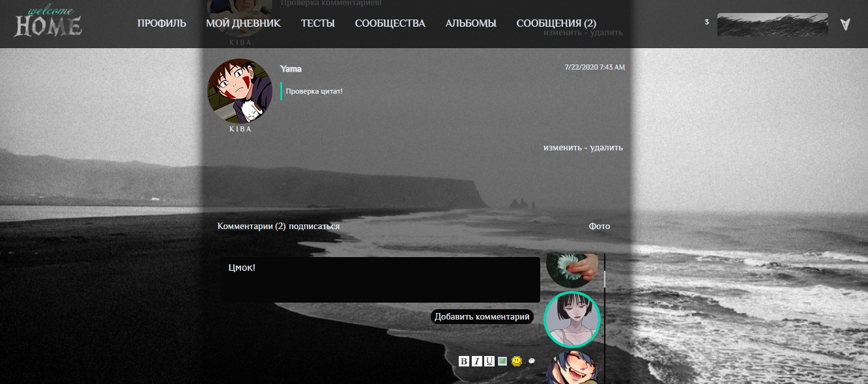
Task: Apply bold formatting with the B icon
Action: [464, 361]
